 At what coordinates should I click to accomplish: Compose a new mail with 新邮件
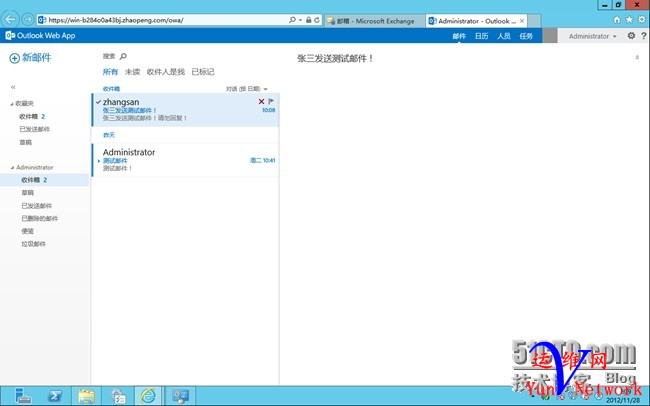(x=30, y=58)
